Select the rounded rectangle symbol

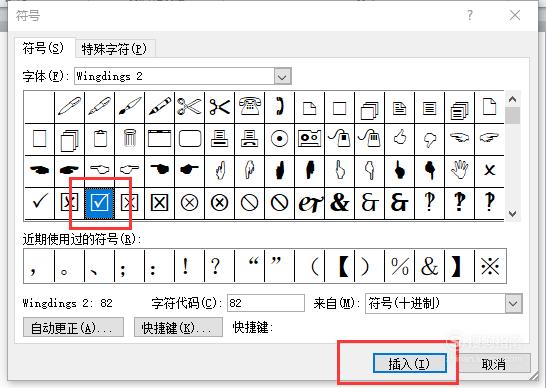[189, 139]
